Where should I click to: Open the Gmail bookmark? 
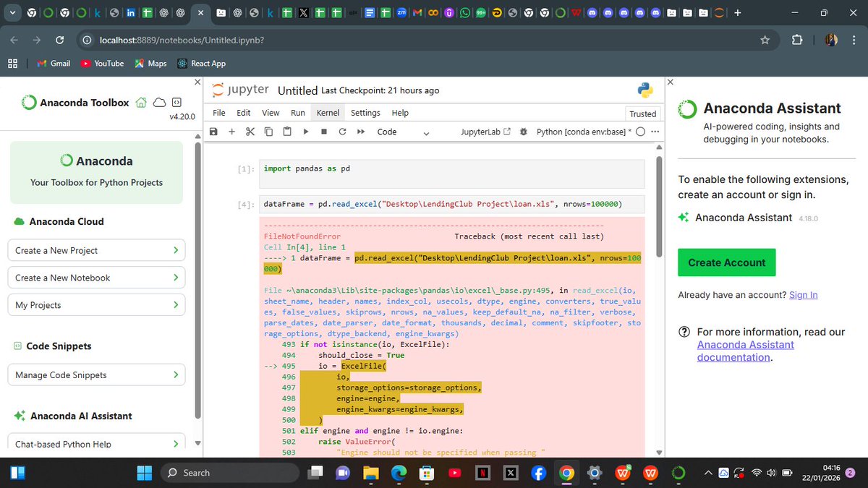(x=54, y=64)
